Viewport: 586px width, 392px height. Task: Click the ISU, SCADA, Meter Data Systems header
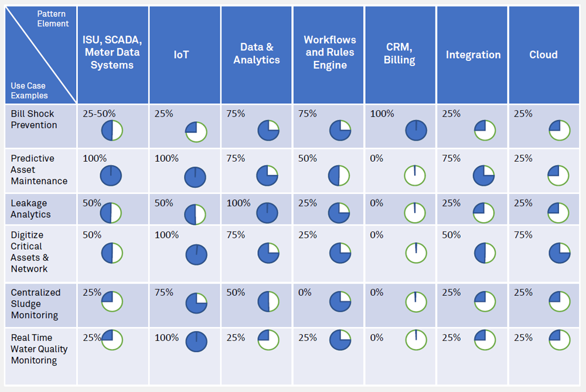[x=113, y=53]
